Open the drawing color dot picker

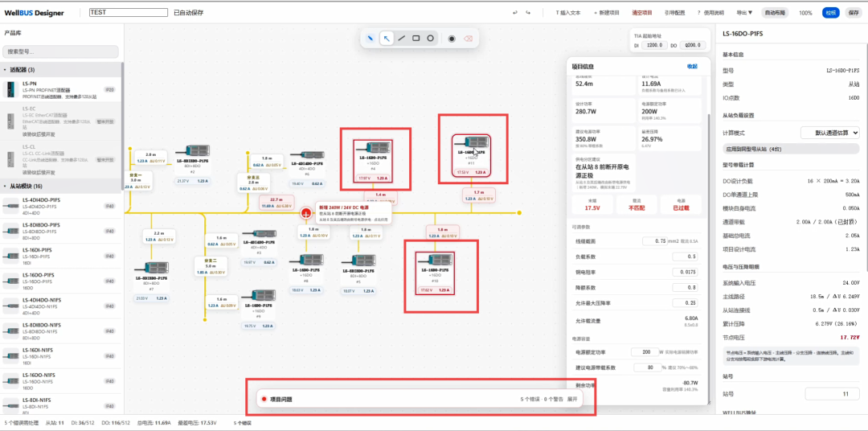tap(452, 39)
